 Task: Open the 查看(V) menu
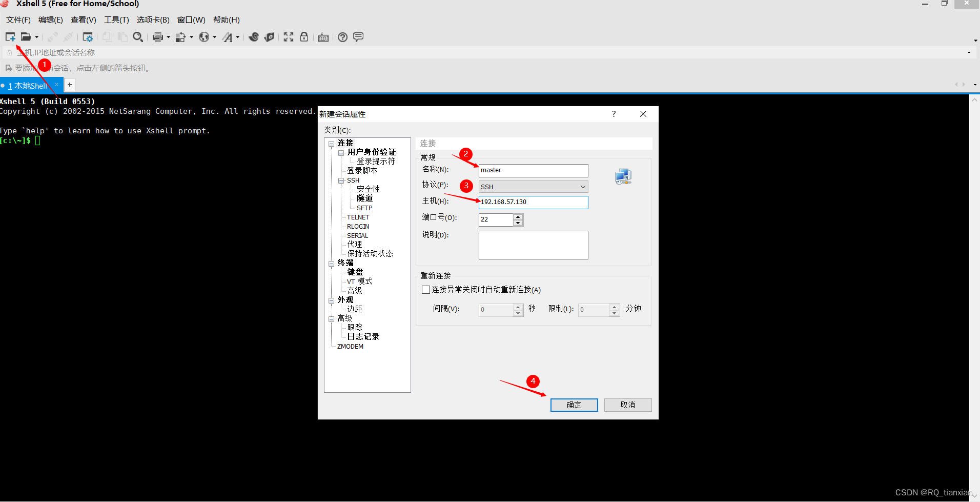pyautogui.click(x=84, y=20)
